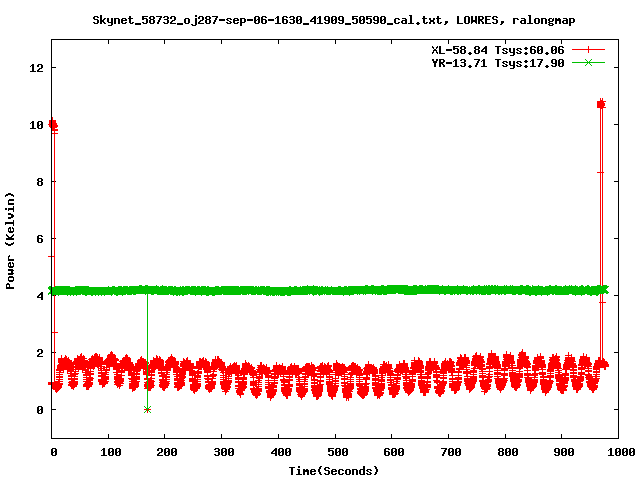Click the x-axis tick label 500

pos(337,452)
